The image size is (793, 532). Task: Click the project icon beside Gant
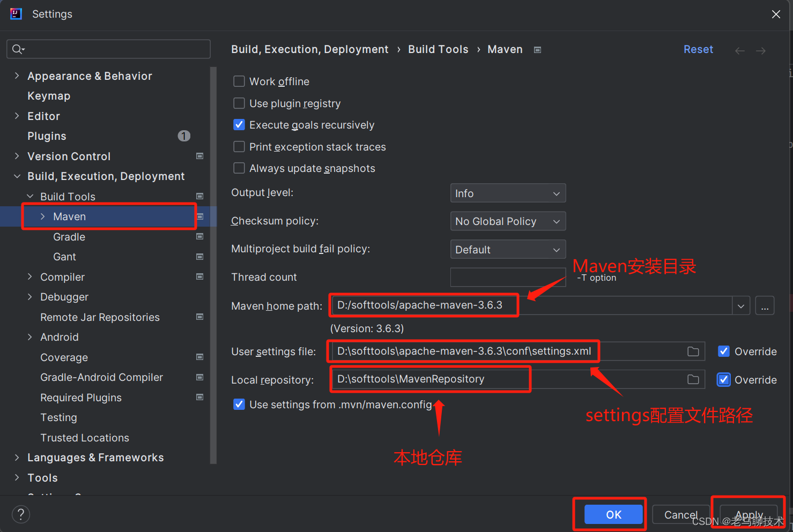(x=200, y=257)
